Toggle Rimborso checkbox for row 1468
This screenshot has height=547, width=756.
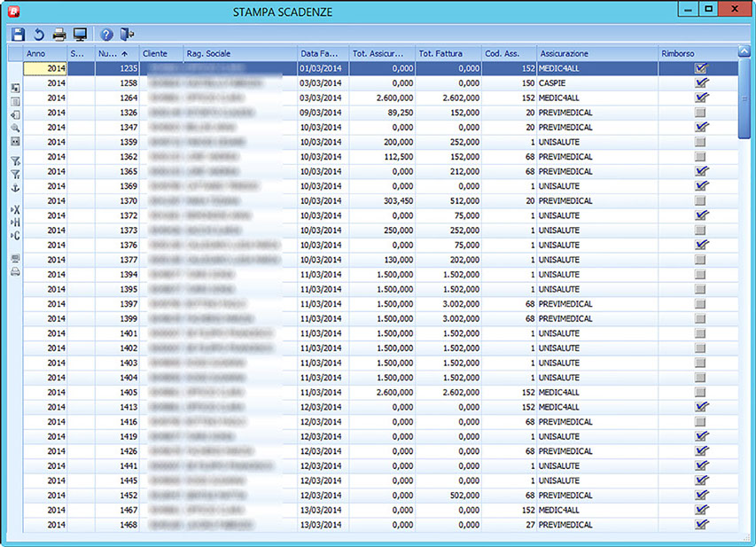(x=701, y=525)
